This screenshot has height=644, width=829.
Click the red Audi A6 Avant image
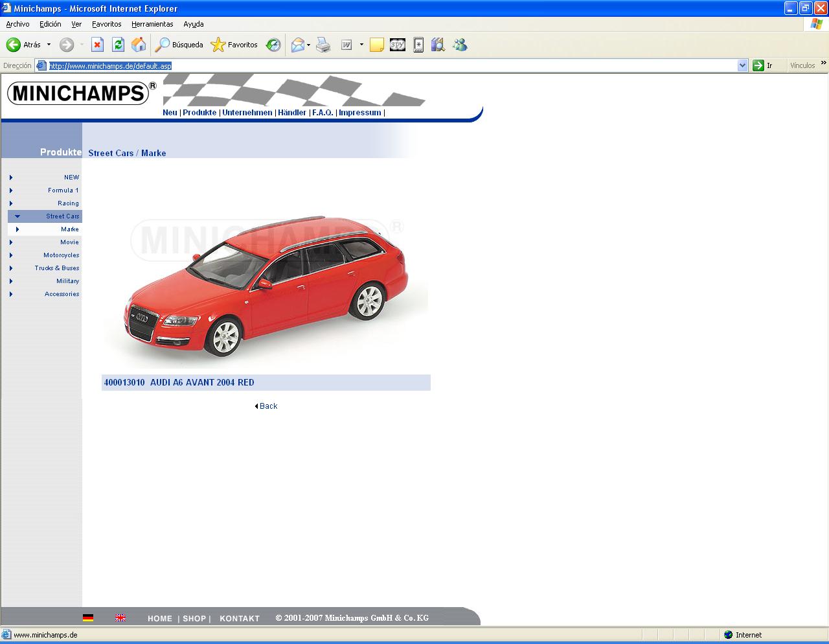[266, 288]
